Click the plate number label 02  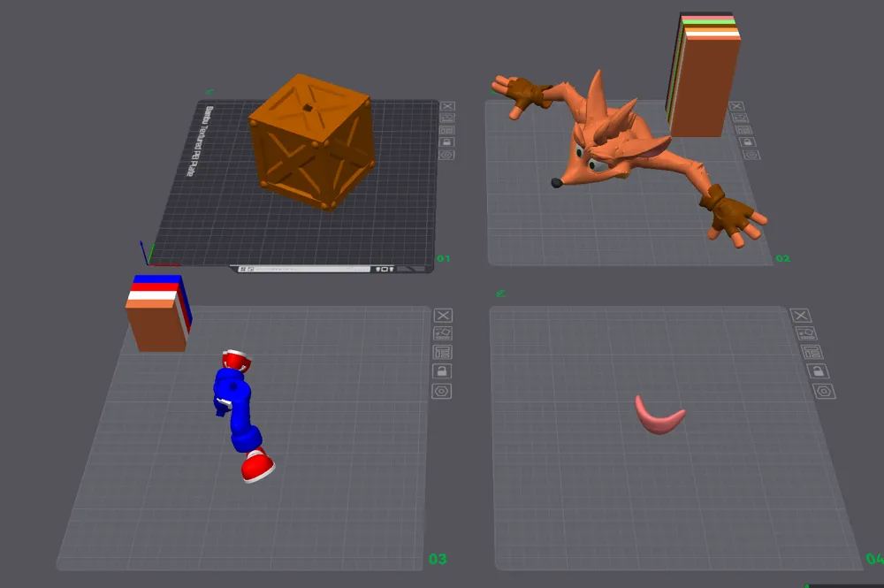coord(783,259)
